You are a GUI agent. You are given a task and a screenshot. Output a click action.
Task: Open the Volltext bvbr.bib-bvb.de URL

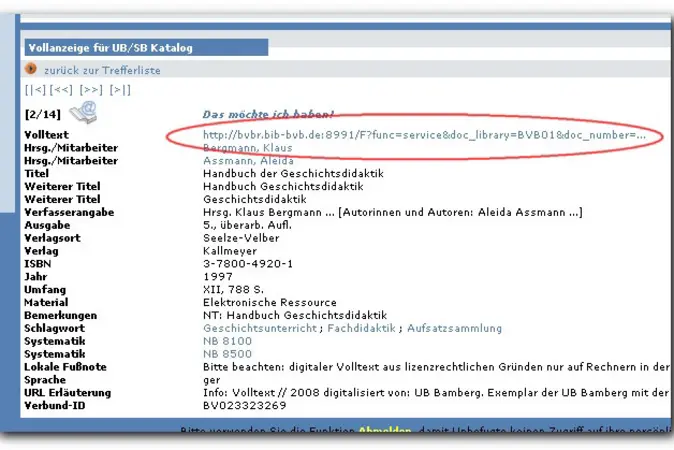pyautogui.click(x=424, y=135)
